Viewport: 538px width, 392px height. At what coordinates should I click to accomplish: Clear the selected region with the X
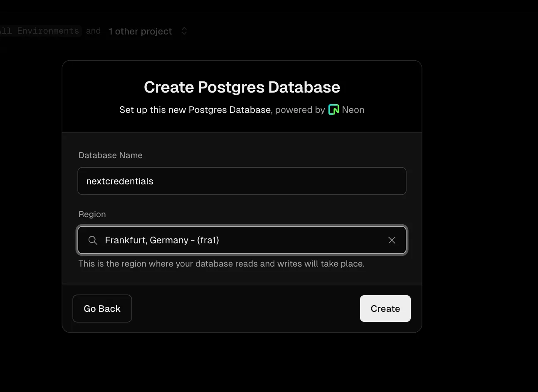point(392,240)
